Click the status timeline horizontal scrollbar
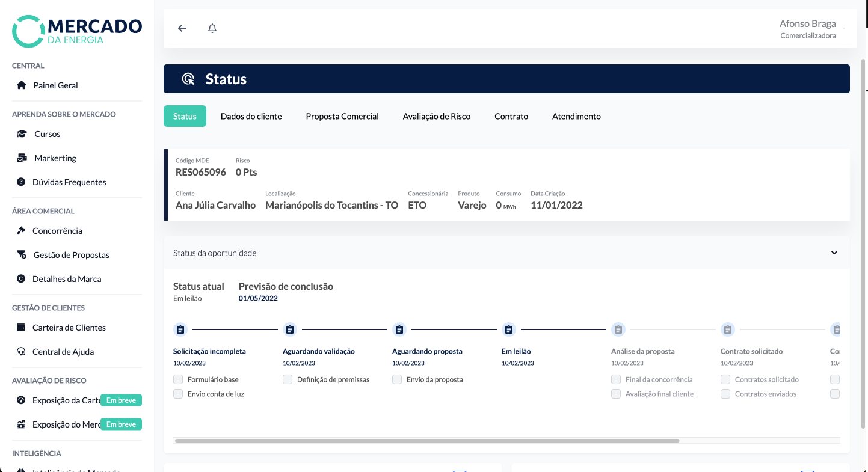The image size is (868, 472). (x=426, y=441)
